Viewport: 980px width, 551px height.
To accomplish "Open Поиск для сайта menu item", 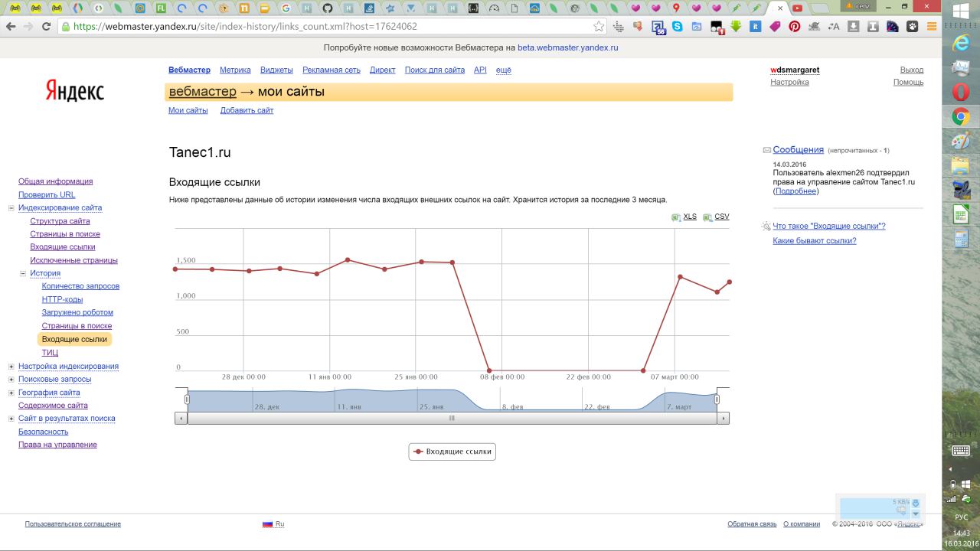I will 434,70.
